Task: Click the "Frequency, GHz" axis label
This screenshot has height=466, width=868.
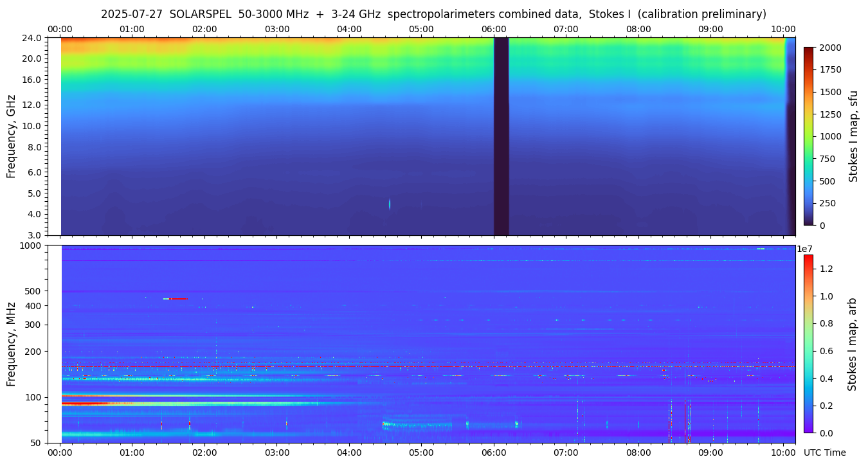Action: pos(11,136)
